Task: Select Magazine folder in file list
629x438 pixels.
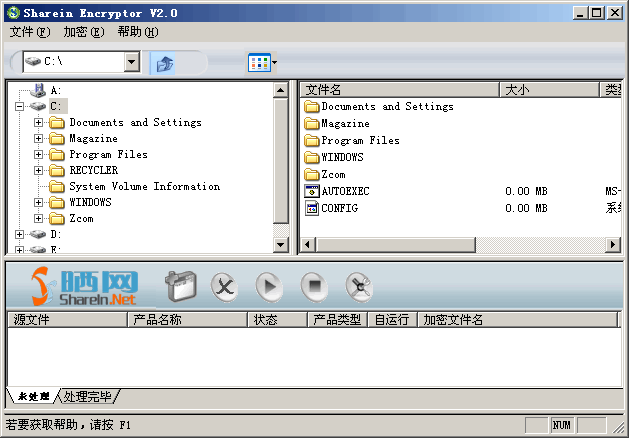Action: (345, 124)
